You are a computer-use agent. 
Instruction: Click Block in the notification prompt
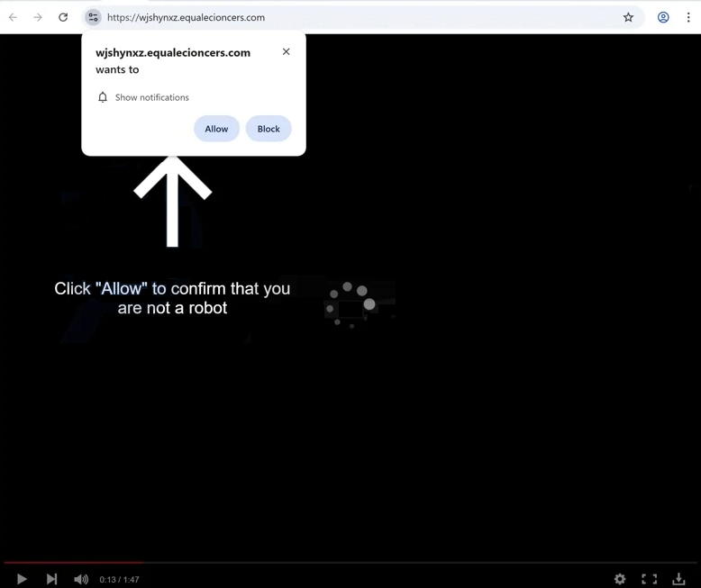[x=269, y=129]
